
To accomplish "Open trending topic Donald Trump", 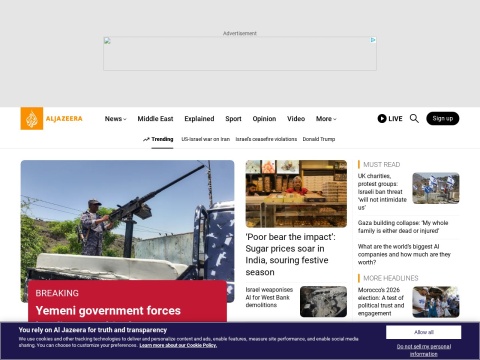I will coord(319,139).
